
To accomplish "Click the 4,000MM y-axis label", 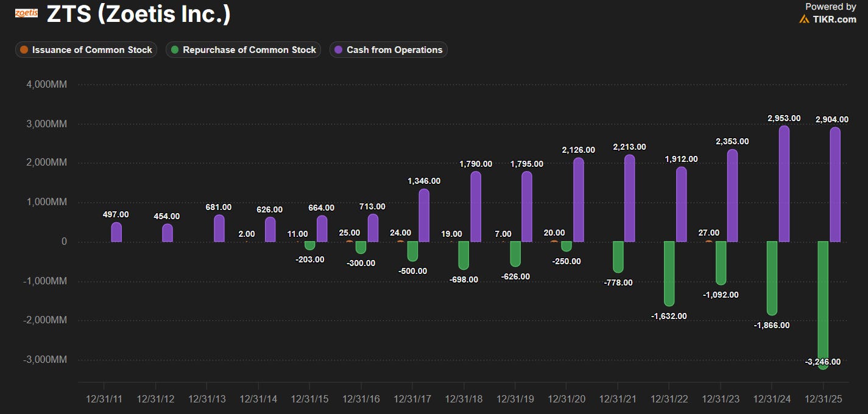I will [x=46, y=85].
